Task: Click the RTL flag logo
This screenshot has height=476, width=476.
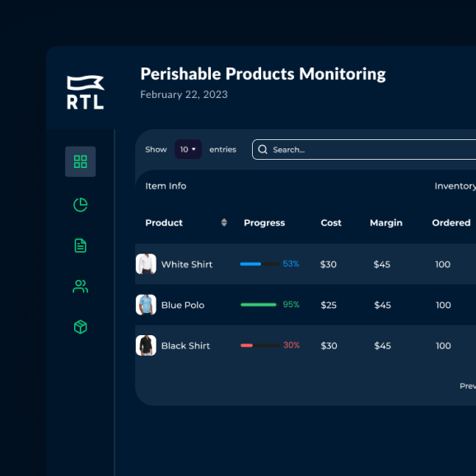Action: pos(86,92)
